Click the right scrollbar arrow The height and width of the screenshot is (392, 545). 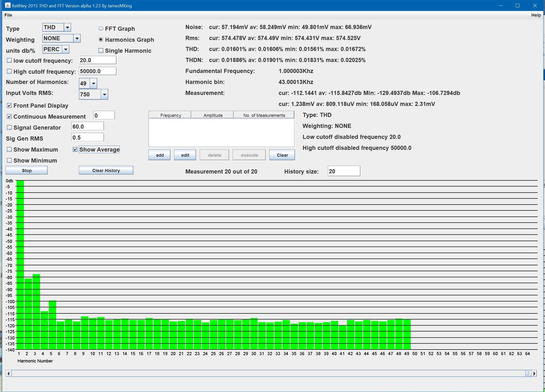tap(535, 373)
